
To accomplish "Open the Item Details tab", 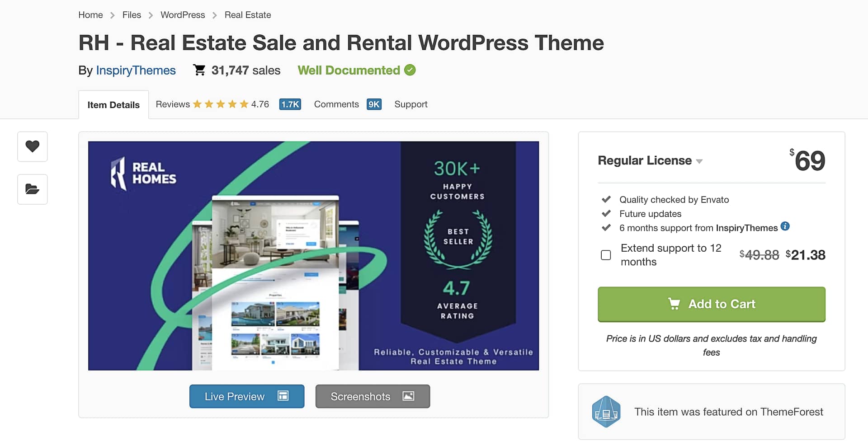I will [113, 105].
